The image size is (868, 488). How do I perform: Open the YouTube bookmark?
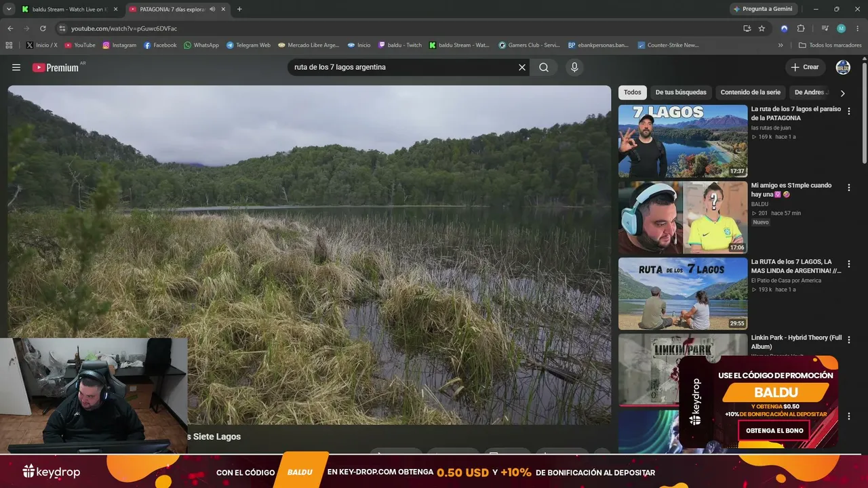click(80, 45)
